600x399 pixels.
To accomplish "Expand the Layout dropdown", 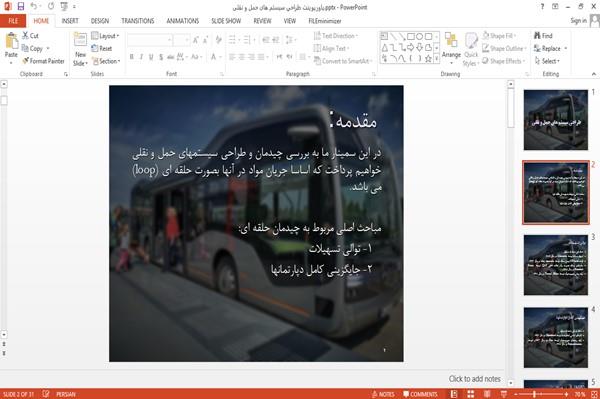I will click(x=105, y=36).
